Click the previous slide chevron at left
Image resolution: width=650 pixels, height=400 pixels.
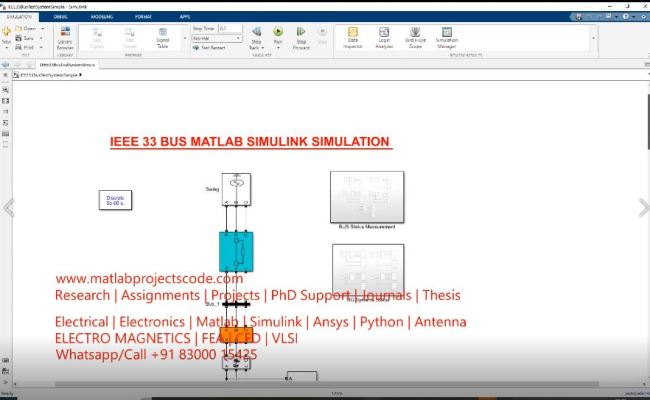[x=9, y=208]
